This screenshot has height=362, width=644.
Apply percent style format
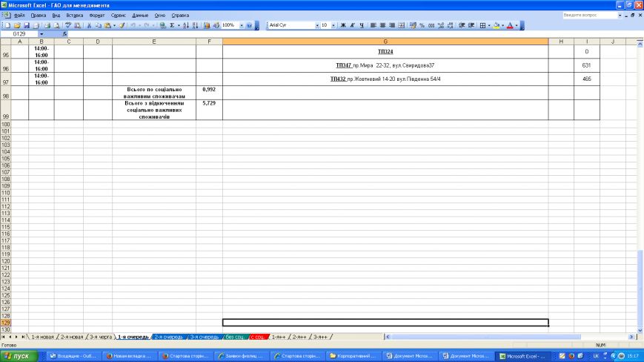click(422, 25)
